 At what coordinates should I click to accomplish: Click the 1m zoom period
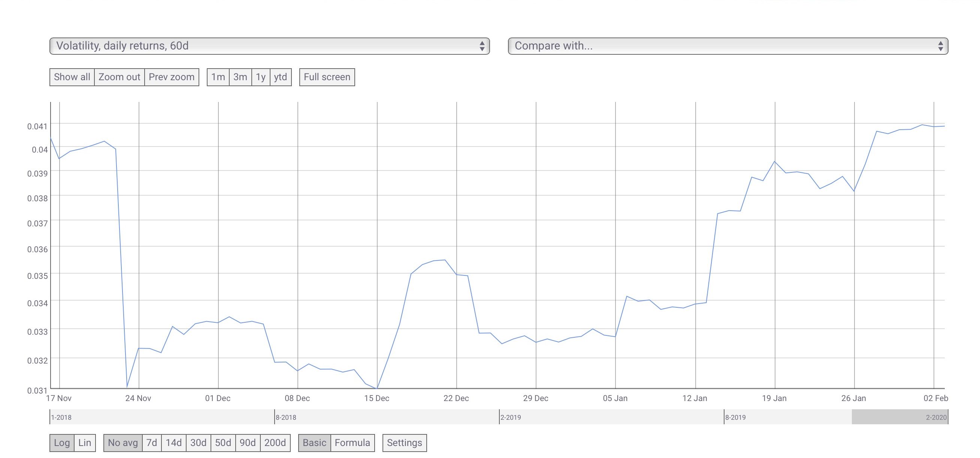(x=217, y=77)
